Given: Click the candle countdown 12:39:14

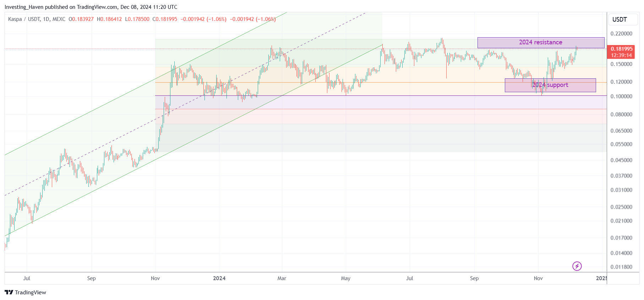Looking at the screenshot, I should point(621,55).
